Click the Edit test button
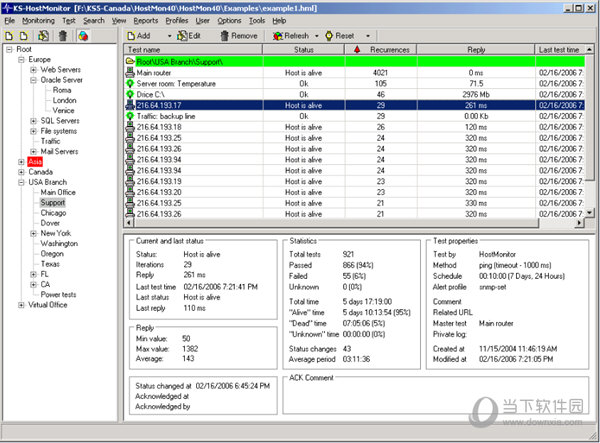600x443 pixels. click(x=189, y=36)
